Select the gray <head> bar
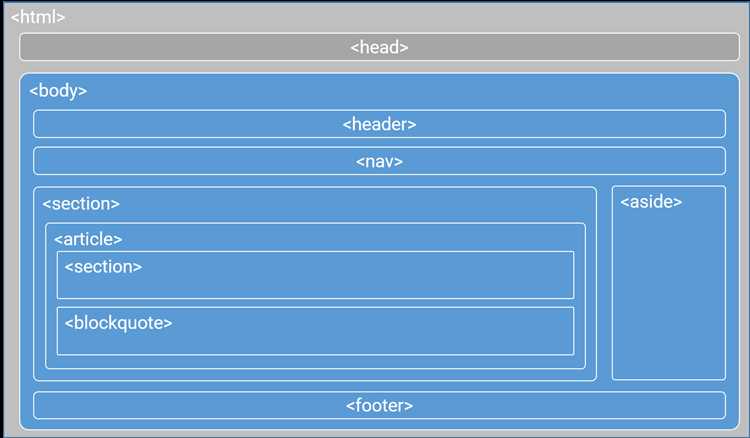 [x=379, y=47]
